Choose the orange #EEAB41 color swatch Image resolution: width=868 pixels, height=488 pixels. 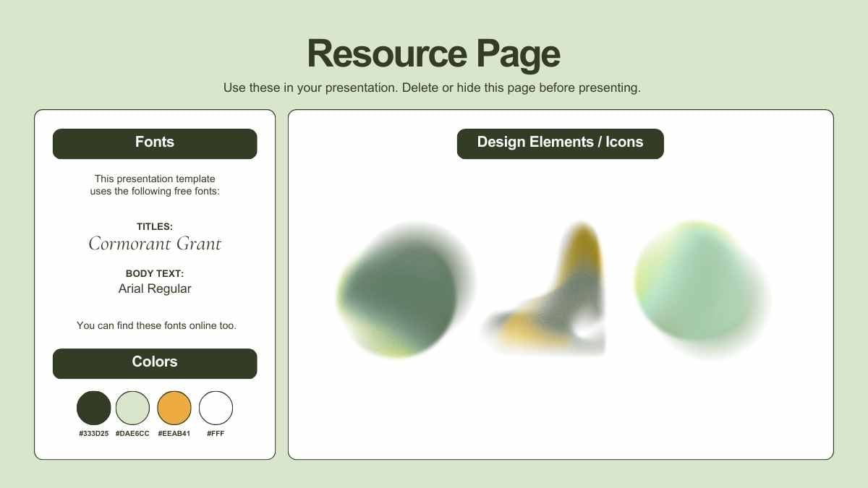point(174,408)
